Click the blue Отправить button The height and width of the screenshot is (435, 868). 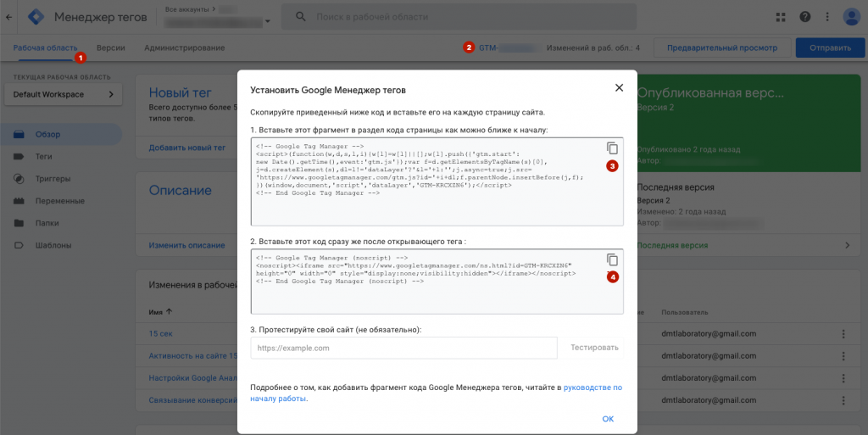coord(831,48)
